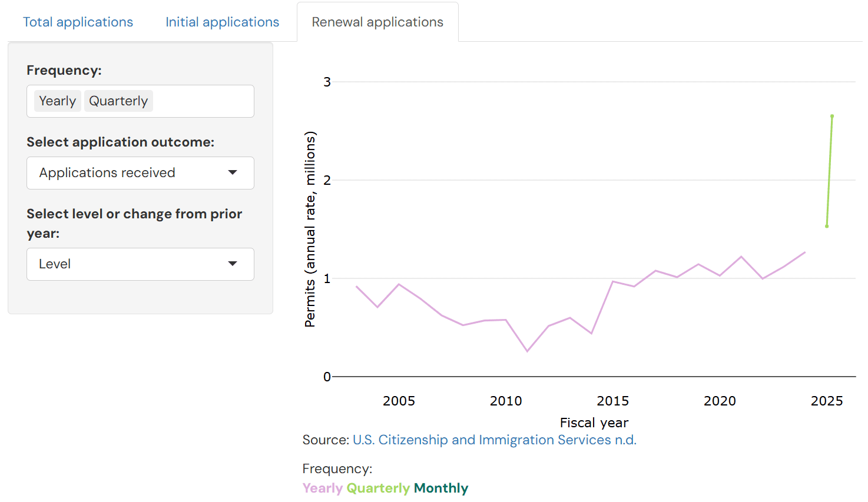
Task: Select Yearly in the Frequency selector
Action: 57,101
